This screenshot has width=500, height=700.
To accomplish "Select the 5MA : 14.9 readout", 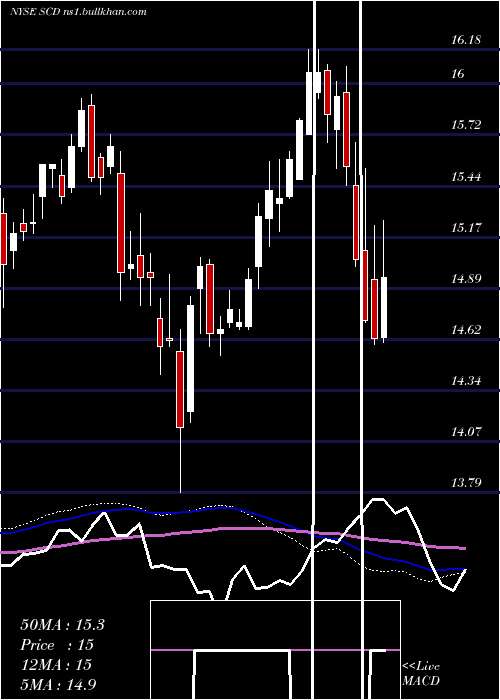I will [x=58, y=684].
